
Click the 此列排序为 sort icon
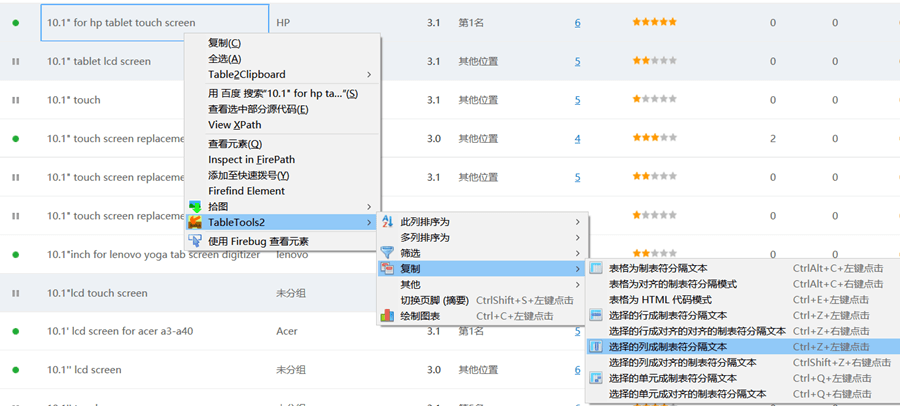[x=388, y=222]
